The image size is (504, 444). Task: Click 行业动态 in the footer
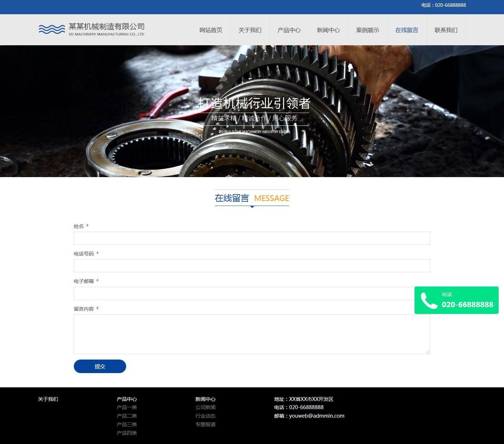pyautogui.click(x=205, y=416)
